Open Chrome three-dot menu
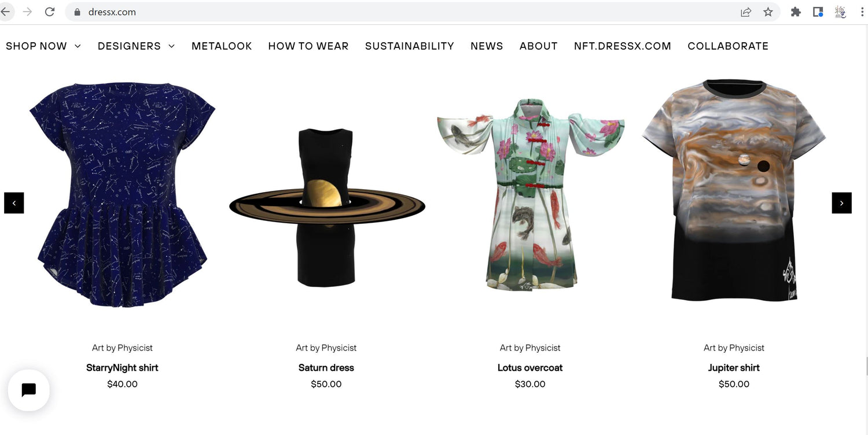This screenshot has height=435, width=868. 862,12
